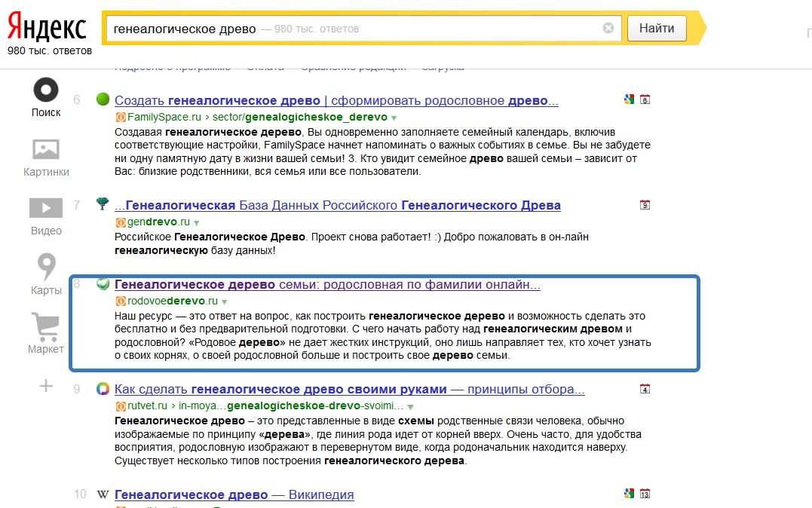The image size is (812, 508).
Task: Switch to Видео video search
Action: [46, 208]
